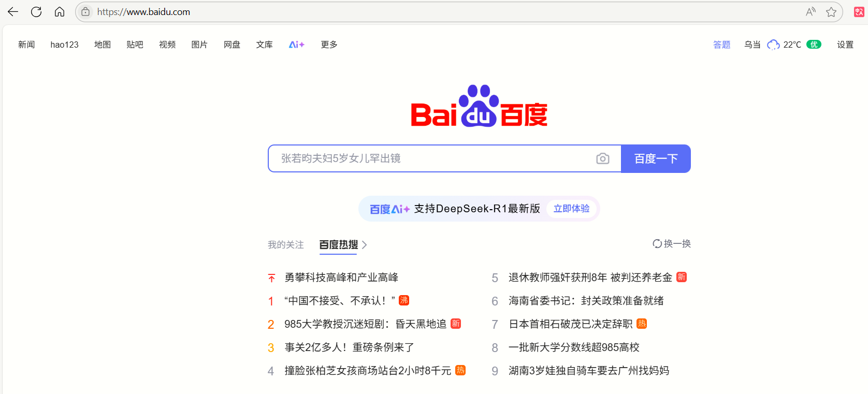
Task: Open 海南省委书记：封关政策准备就绪 headline
Action: tap(586, 301)
